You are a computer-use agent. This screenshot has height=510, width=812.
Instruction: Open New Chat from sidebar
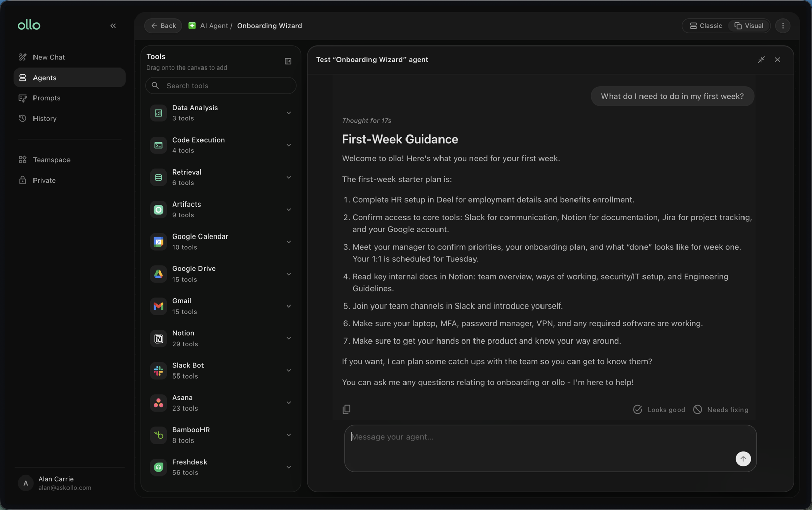[x=70, y=57]
